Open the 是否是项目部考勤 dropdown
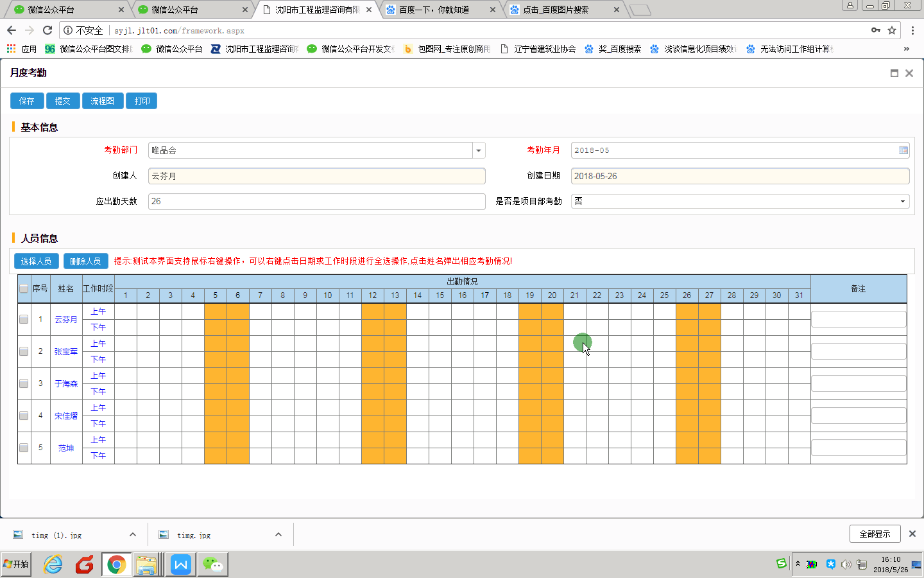The height and width of the screenshot is (578, 924). [x=902, y=202]
